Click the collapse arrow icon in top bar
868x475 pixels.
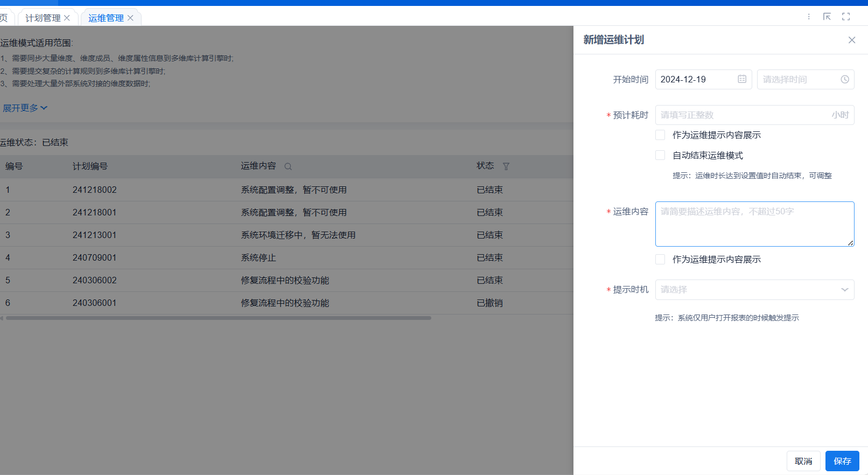(827, 17)
